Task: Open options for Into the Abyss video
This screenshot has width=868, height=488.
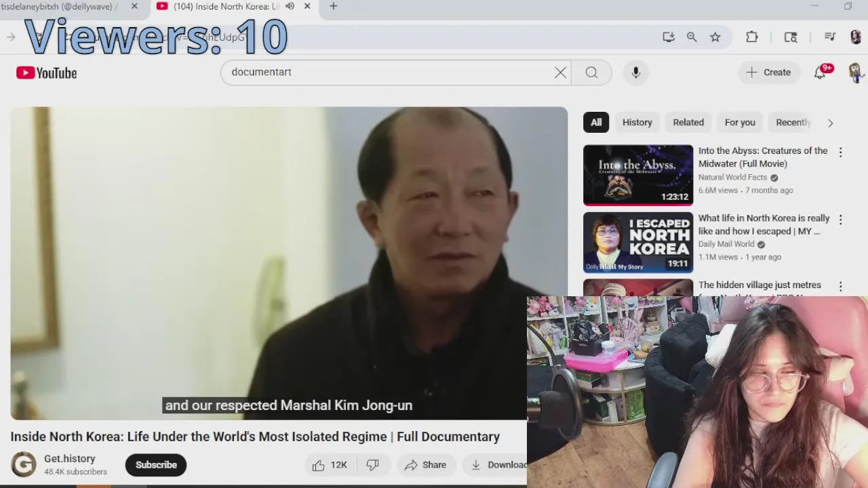Action: [840, 152]
